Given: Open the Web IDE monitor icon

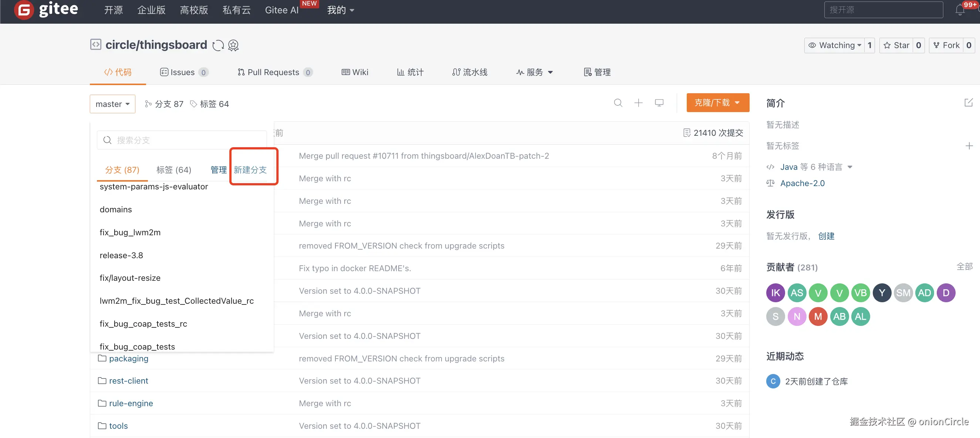Looking at the screenshot, I should pos(659,103).
